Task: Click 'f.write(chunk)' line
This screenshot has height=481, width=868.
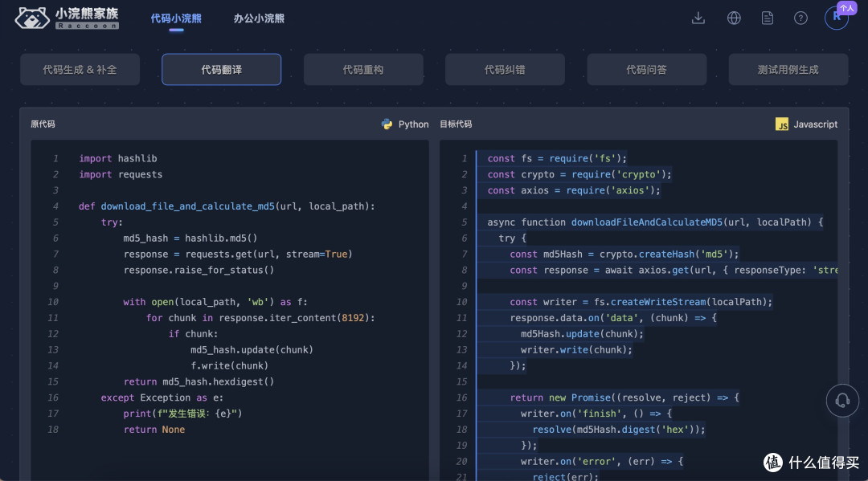Action: pyautogui.click(x=229, y=366)
